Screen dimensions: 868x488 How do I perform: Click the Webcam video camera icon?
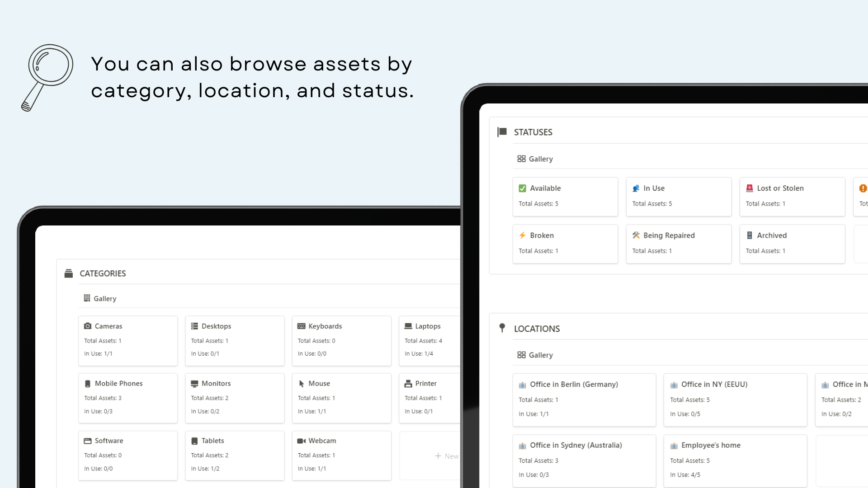[302, 441]
